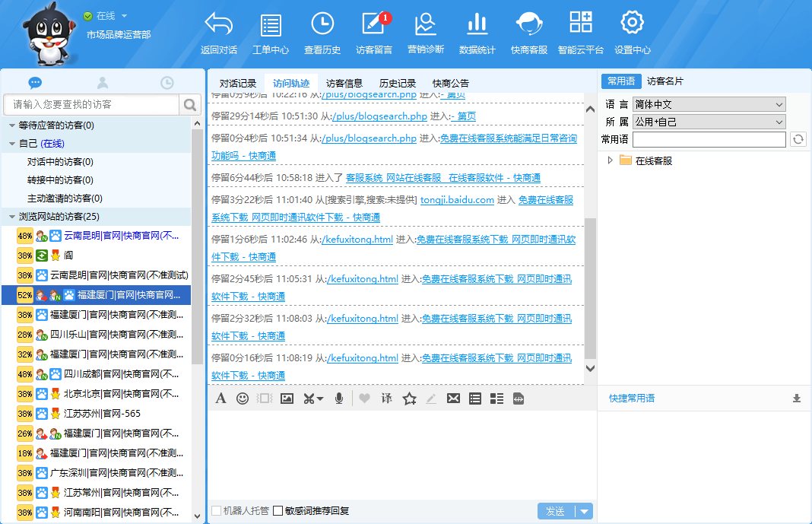Open the tongji.baidu.com link

(x=457, y=200)
